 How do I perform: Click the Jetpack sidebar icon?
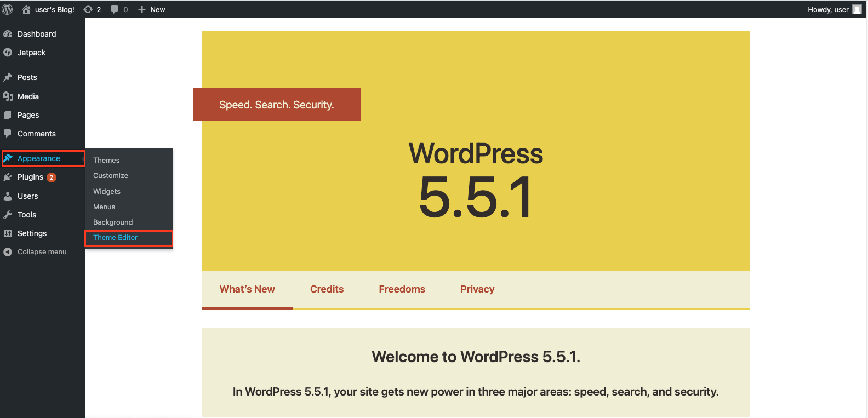click(8, 53)
